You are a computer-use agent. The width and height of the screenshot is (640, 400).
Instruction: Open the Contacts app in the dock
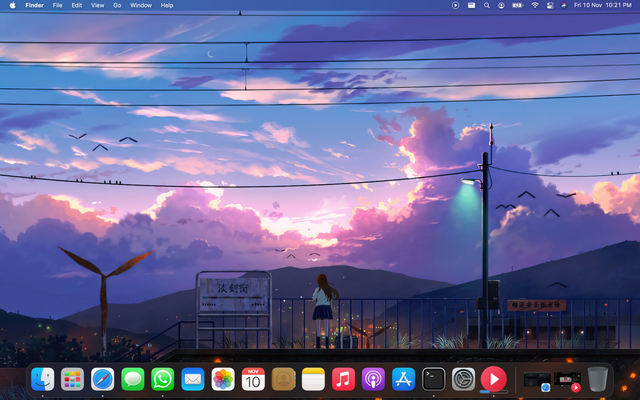click(x=283, y=379)
